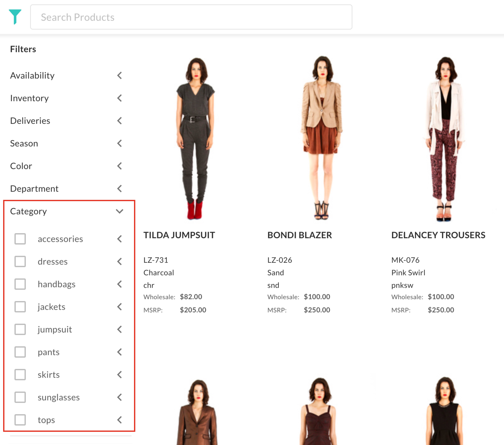This screenshot has width=504, height=445.
Task: Check the jumpsuit category checkbox
Action: coord(20,329)
